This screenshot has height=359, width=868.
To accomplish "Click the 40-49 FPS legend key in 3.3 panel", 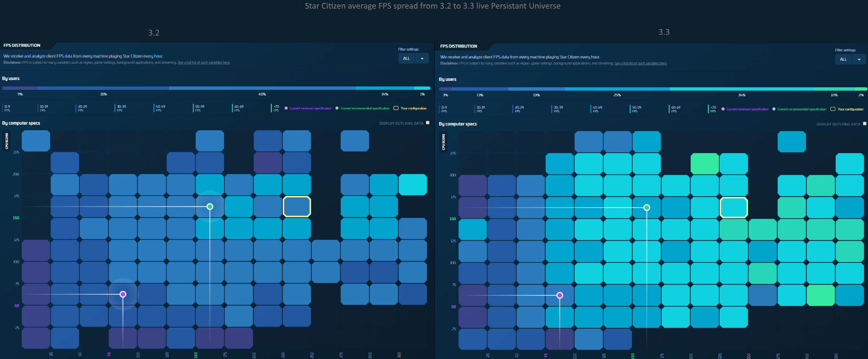I will coord(597,109).
